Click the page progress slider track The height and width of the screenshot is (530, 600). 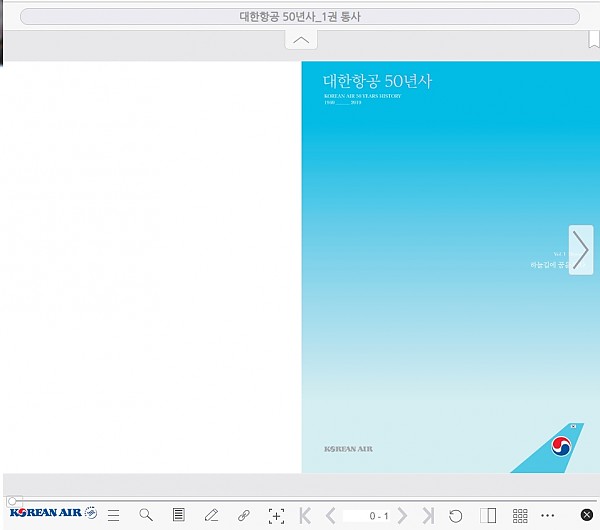302,501
